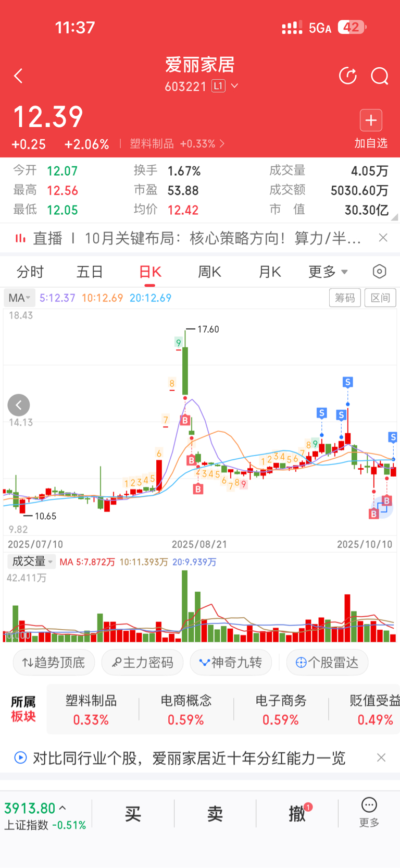Screen dimensions: 400x868
Task: Switch to 五日 tab
Action: (90, 272)
